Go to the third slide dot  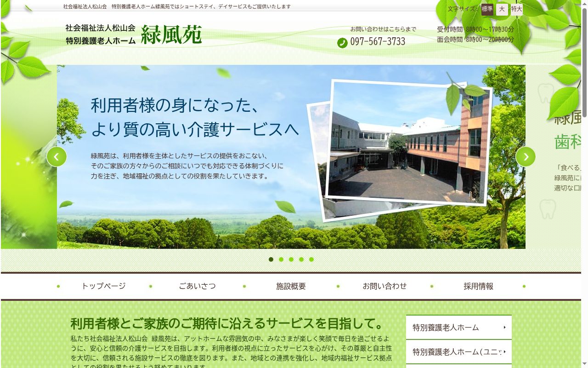point(291,259)
